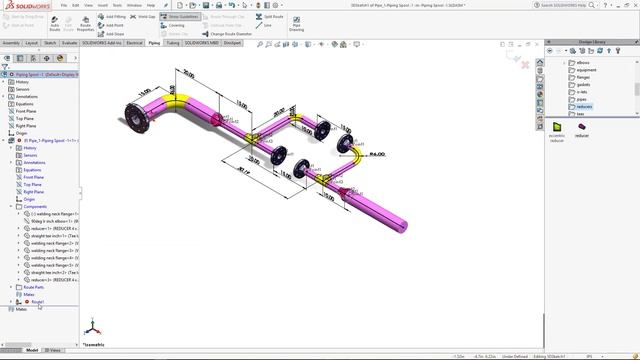
Task: Click the Save icon
Action: (x=206, y=5)
